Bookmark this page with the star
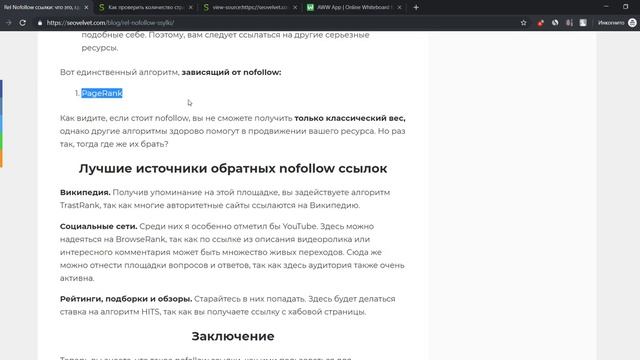The height and width of the screenshot is (360, 640). coord(524,23)
